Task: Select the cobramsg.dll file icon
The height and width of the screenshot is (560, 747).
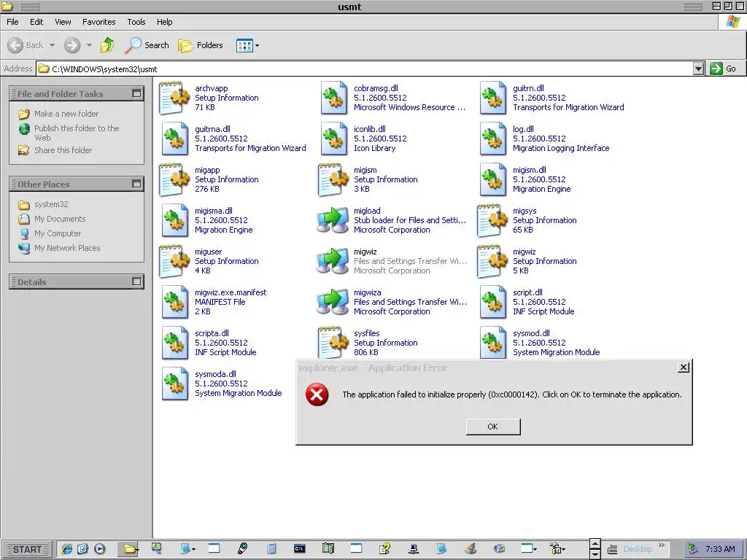Action: (x=333, y=98)
